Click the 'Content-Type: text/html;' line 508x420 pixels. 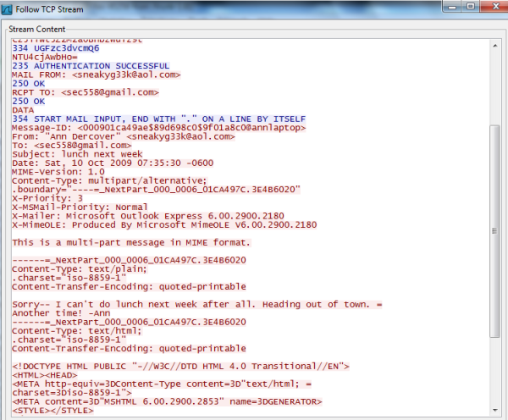[77, 331]
